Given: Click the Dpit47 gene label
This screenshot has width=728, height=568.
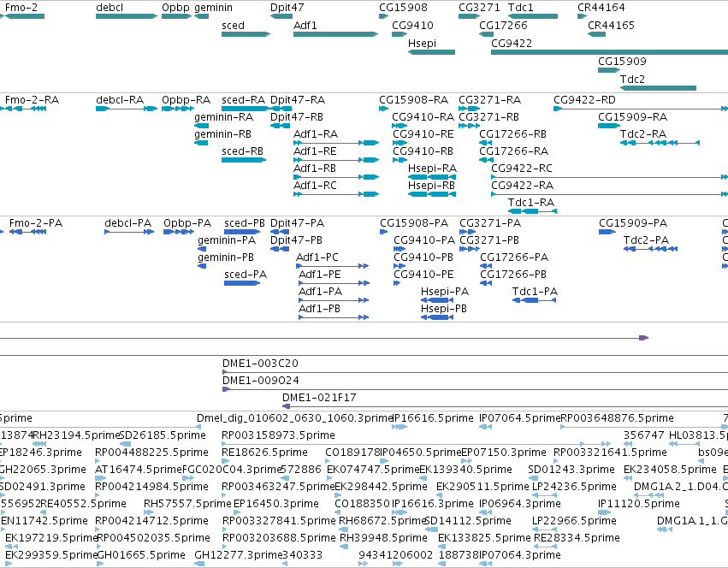Looking at the screenshot, I should coord(287,8).
